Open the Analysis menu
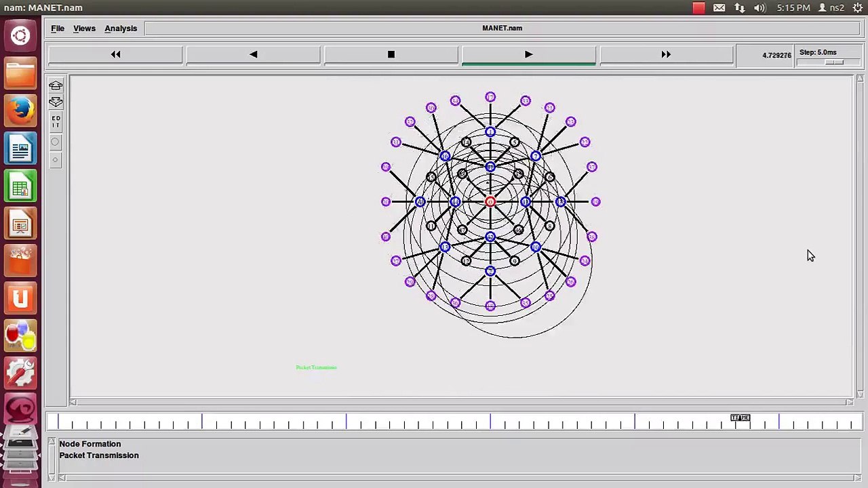This screenshot has height=488, width=868. click(x=121, y=28)
